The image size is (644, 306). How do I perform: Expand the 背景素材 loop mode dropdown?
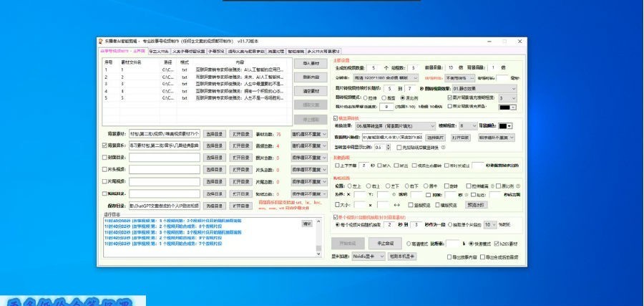[308, 134]
